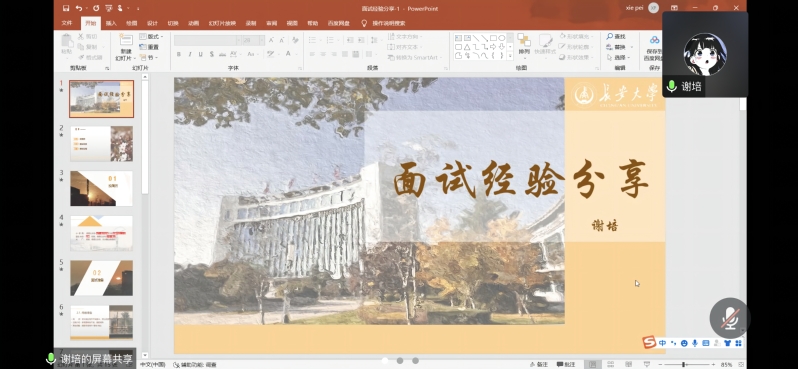The image size is (798, 369).
Task: Switch to Slide Show (幻灯片放映) tab
Action: click(x=222, y=23)
